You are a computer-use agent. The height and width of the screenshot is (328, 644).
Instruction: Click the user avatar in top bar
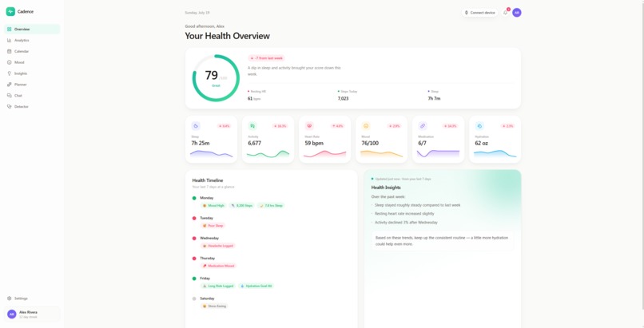point(517,13)
